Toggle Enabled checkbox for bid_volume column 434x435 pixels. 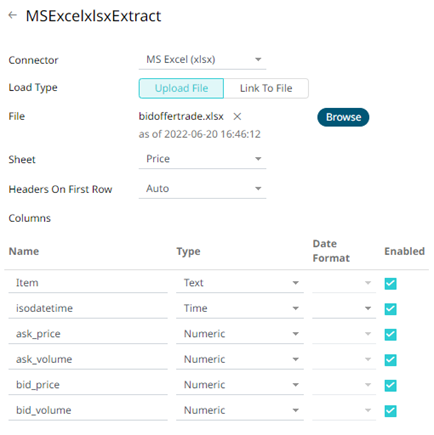click(x=390, y=411)
